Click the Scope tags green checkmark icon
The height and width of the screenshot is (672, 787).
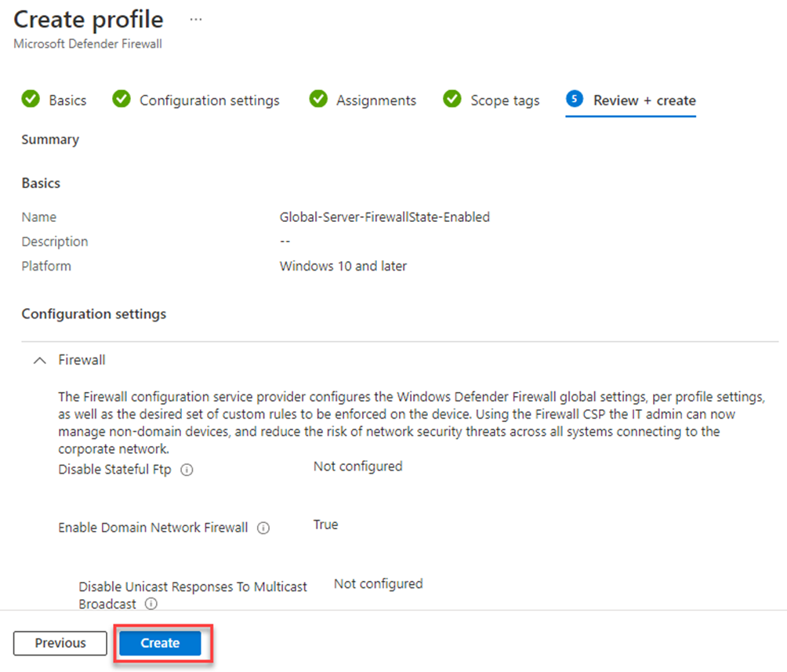(452, 99)
